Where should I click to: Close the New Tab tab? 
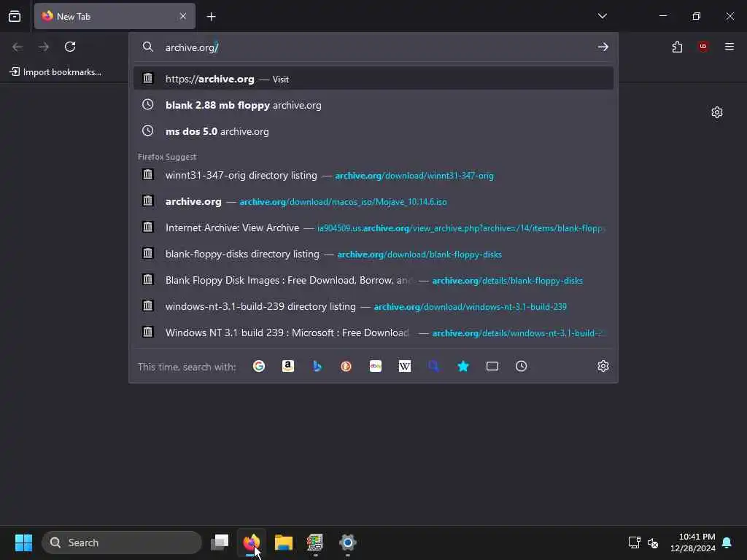[x=183, y=16]
